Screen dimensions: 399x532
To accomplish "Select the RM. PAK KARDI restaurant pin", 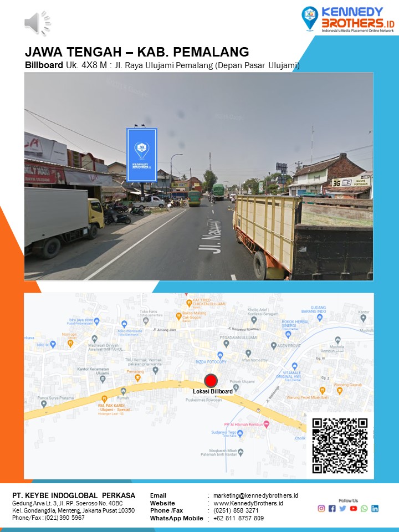I will pos(105,399).
